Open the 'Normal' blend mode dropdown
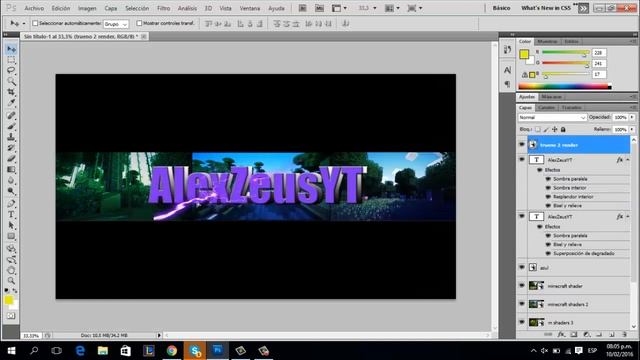 pos(552,118)
